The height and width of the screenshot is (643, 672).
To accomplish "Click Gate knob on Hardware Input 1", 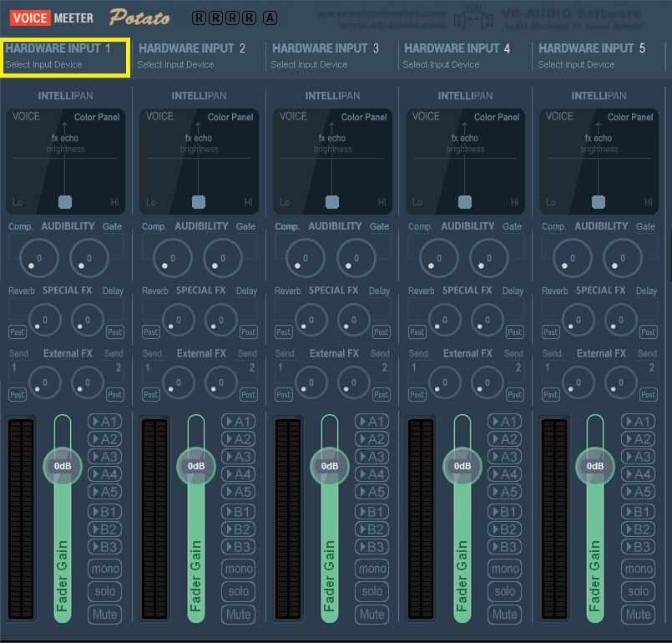I will 89,258.
